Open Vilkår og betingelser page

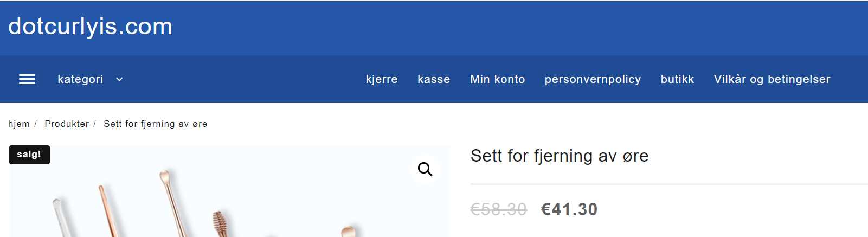771,79
